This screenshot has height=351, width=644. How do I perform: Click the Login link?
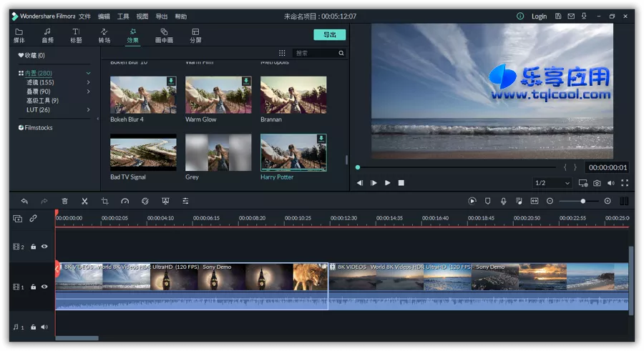(539, 16)
